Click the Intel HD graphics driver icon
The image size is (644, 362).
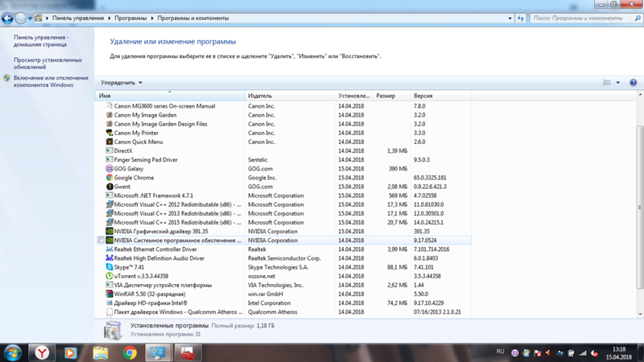click(109, 303)
